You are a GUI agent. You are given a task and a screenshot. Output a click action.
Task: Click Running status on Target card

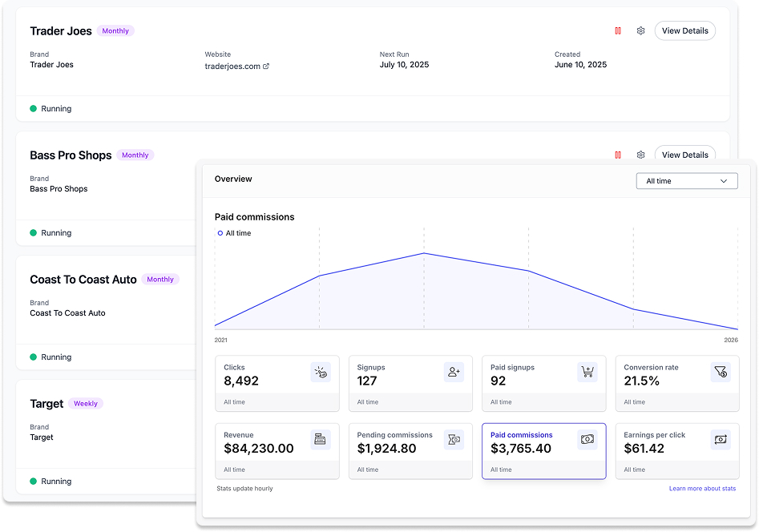click(50, 482)
